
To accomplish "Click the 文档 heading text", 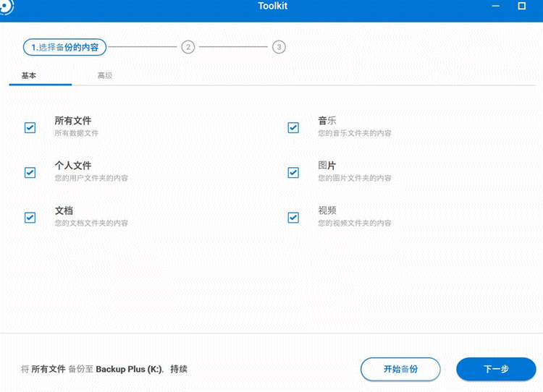I will pos(64,210).
